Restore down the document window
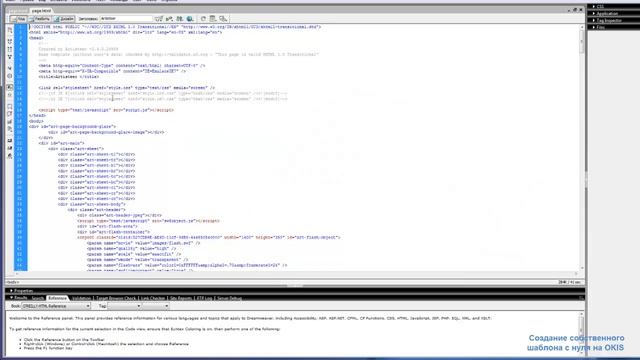Image resolution: width=640 pixels, height=360 pixels. click(x=575, y=10)
